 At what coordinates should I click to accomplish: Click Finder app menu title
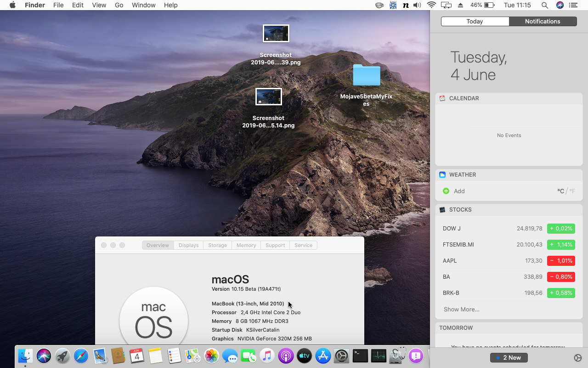point(34,5)
